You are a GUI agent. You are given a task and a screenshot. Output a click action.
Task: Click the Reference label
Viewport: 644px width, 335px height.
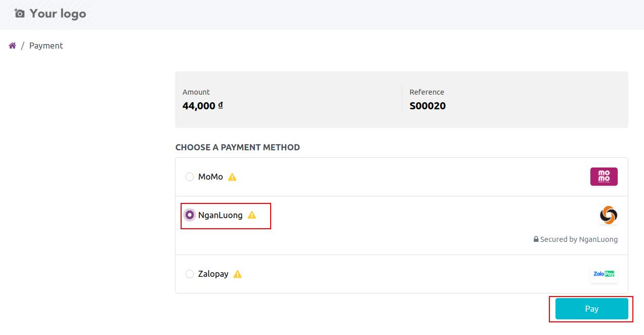(x=427, y=92)
